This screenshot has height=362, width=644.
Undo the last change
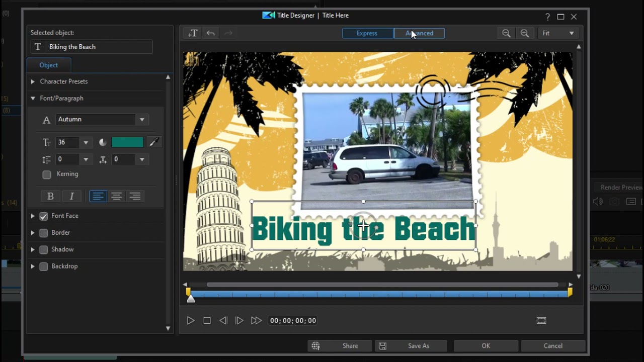pyautogui.click(x=211, y=33)
